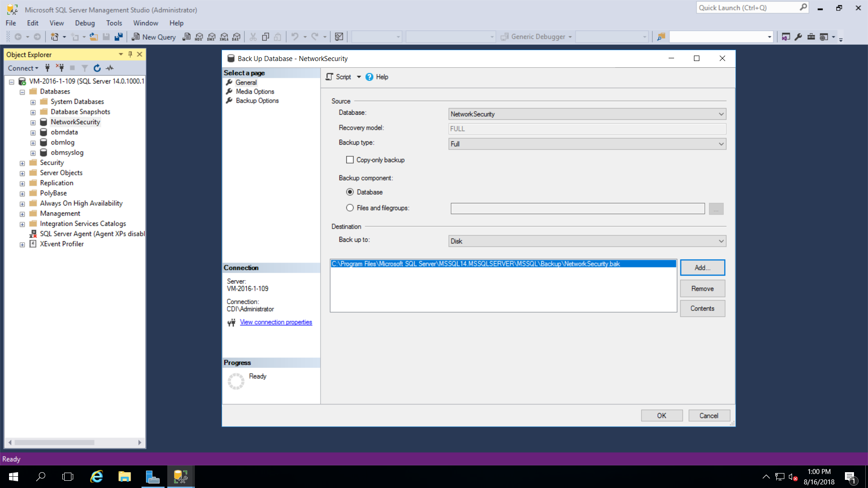The width and height of the screenshot is (868, 488).
Task: Click the Open File toolbar icon
Action: click(94, 37)
